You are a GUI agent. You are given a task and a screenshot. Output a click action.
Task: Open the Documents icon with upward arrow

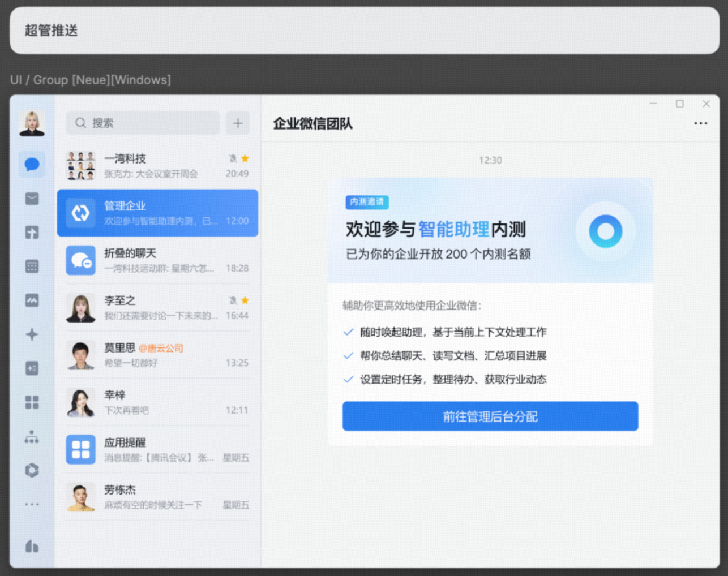[x=32, y=233]
